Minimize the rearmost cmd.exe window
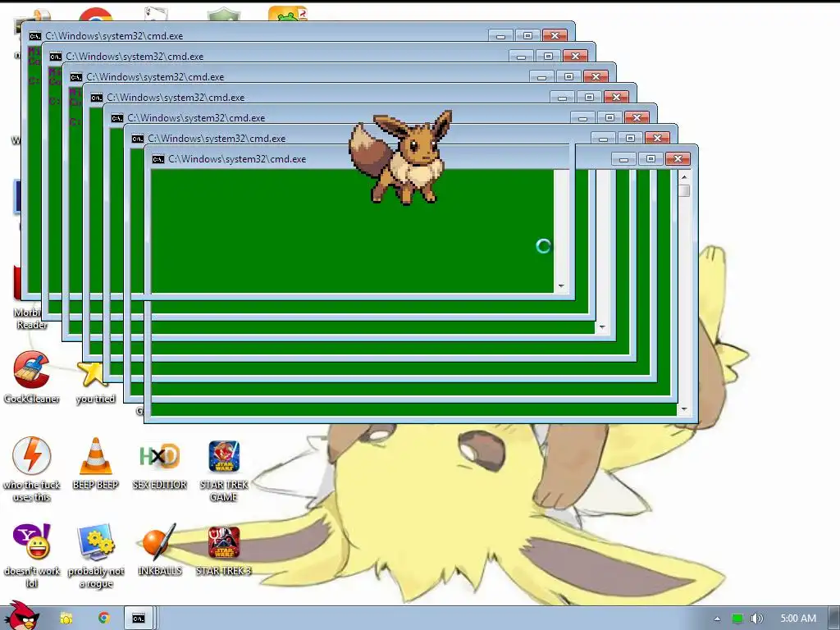Image resolution: width=840 pixels, height=630 pixels. tap(500, 36)
